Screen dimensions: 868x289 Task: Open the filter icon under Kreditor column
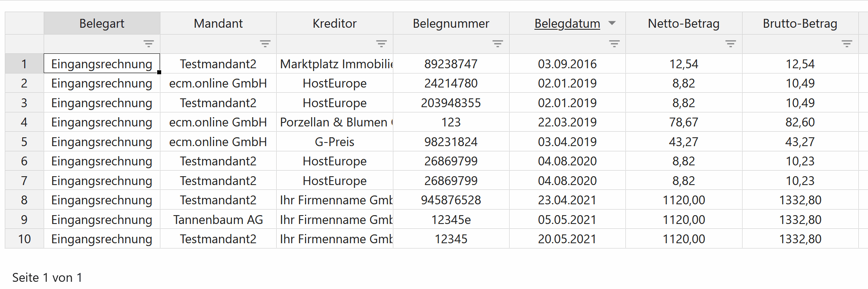pos(381,44)
